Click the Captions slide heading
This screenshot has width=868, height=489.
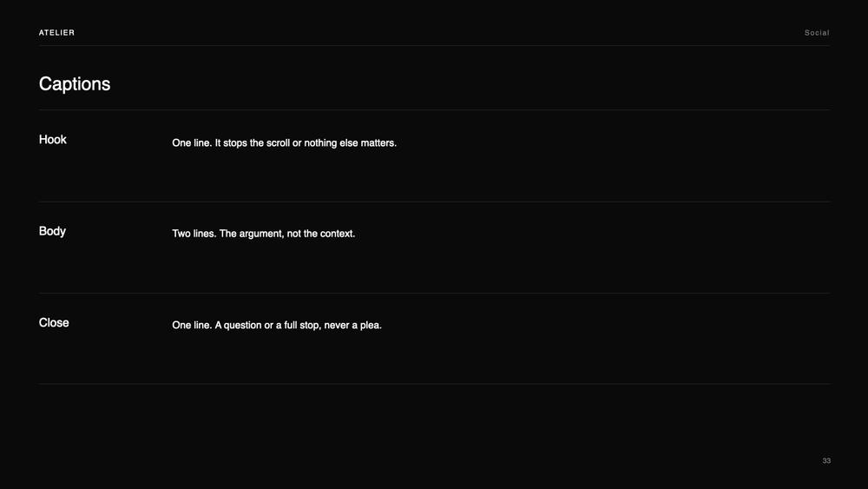(75, 83)
